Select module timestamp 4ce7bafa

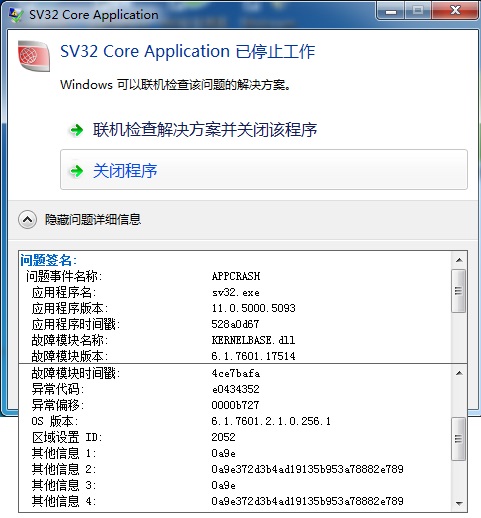pos(236,373)
